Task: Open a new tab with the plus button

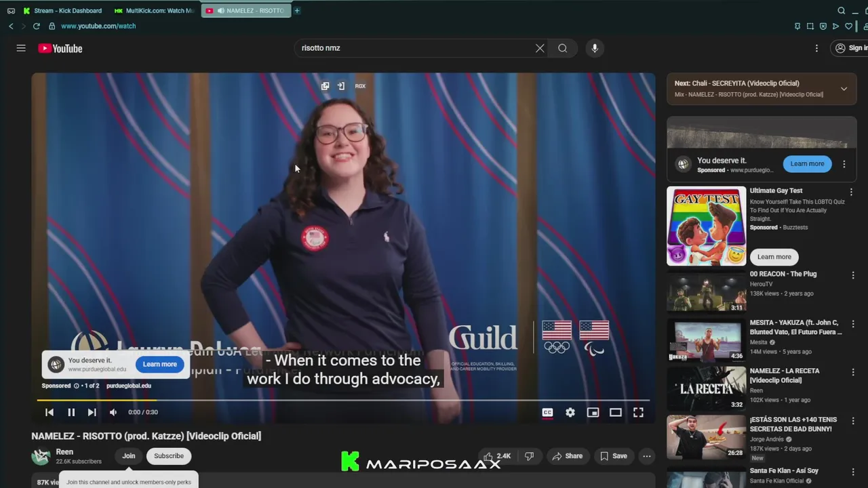Action: (x=297, y=11)
